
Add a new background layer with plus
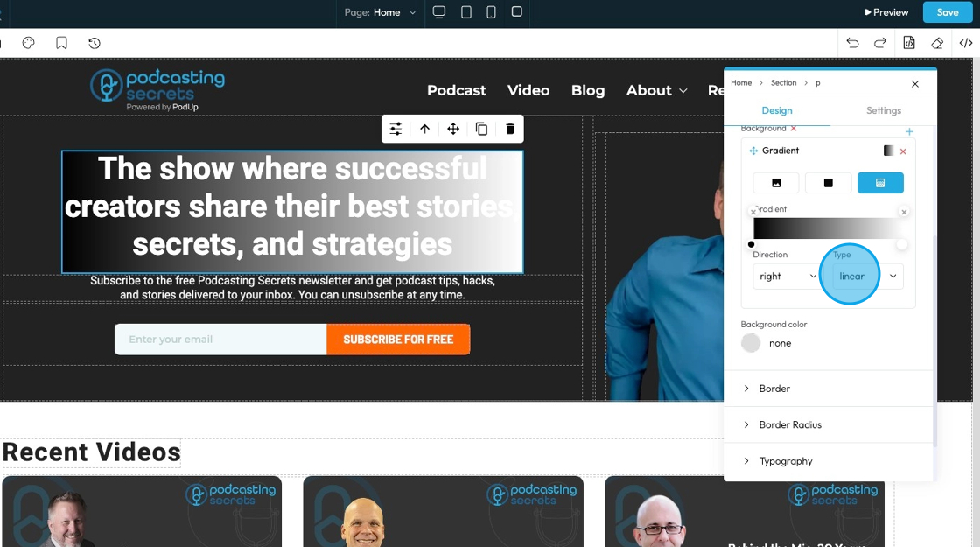tap(909, 131)
